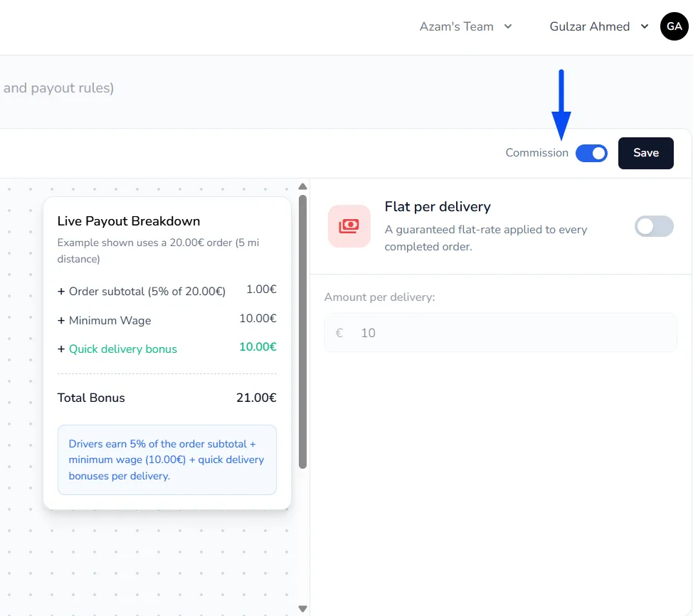Save the commission settings
This screenshot has width=693, height=616.
(646, 154)
